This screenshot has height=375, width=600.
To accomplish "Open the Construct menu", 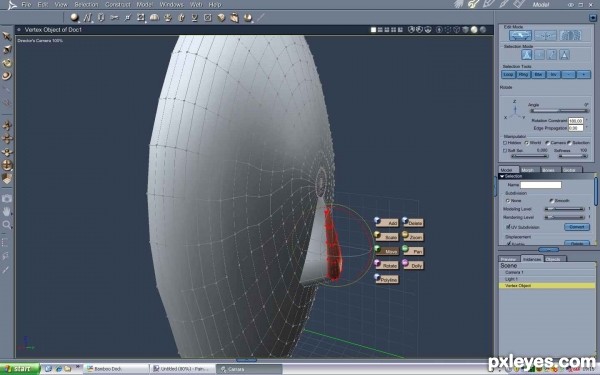I will pyautogui.click(x=117, y=5).
